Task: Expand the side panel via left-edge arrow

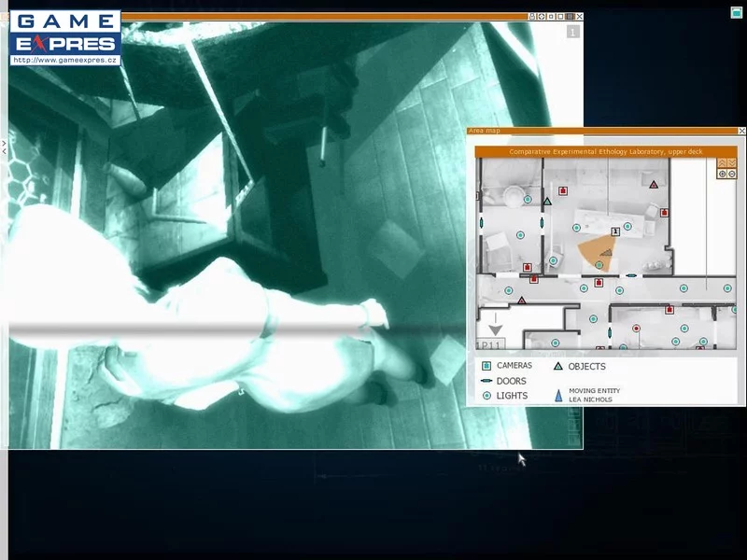Action: pyautogui.click(x=4, y=147)
